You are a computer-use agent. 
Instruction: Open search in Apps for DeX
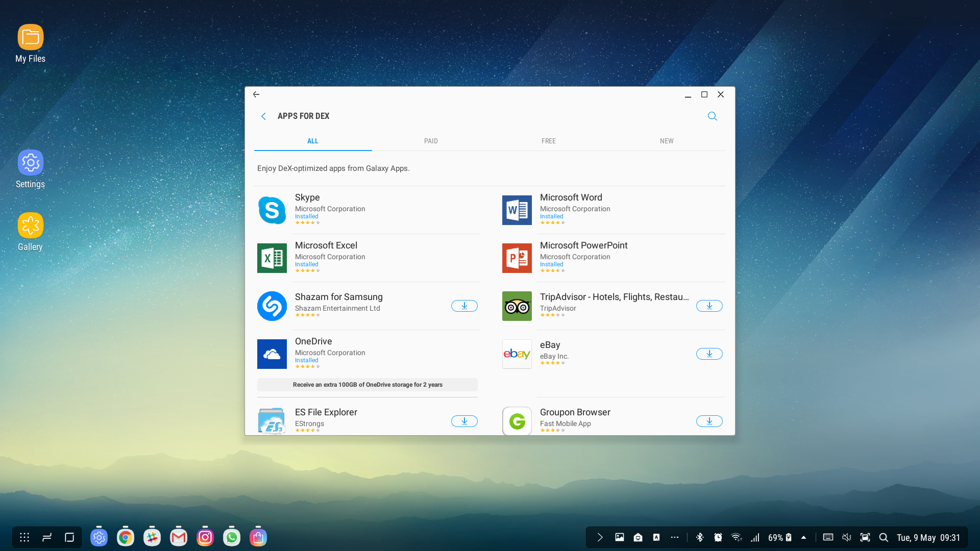(713, 116)
